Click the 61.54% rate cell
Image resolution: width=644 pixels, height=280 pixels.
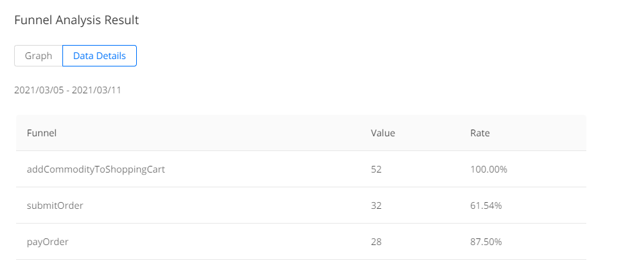[486, 205]
